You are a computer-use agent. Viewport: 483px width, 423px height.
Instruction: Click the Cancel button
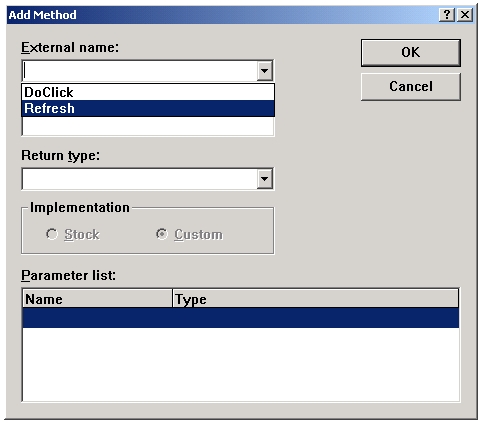[x=411, y=87]
